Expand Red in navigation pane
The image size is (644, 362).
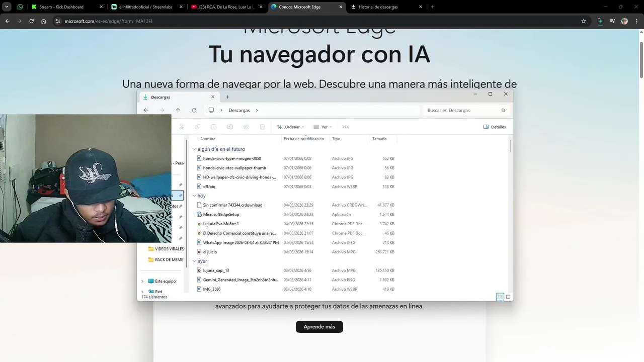[142, 292]
